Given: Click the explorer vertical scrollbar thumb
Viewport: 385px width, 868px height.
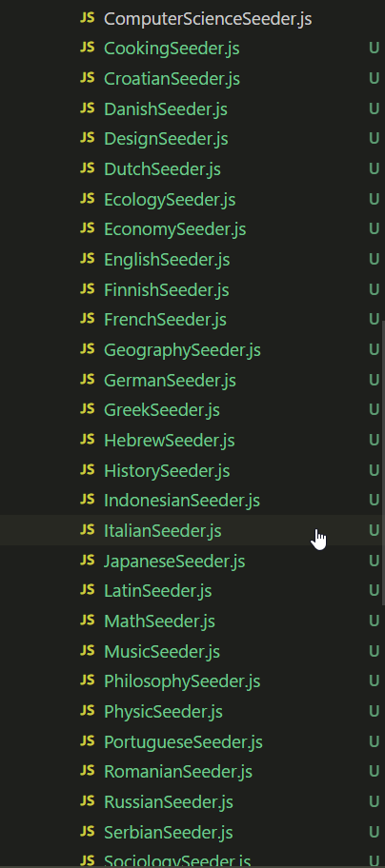Looking at the screenshot, I should (383, 464).
